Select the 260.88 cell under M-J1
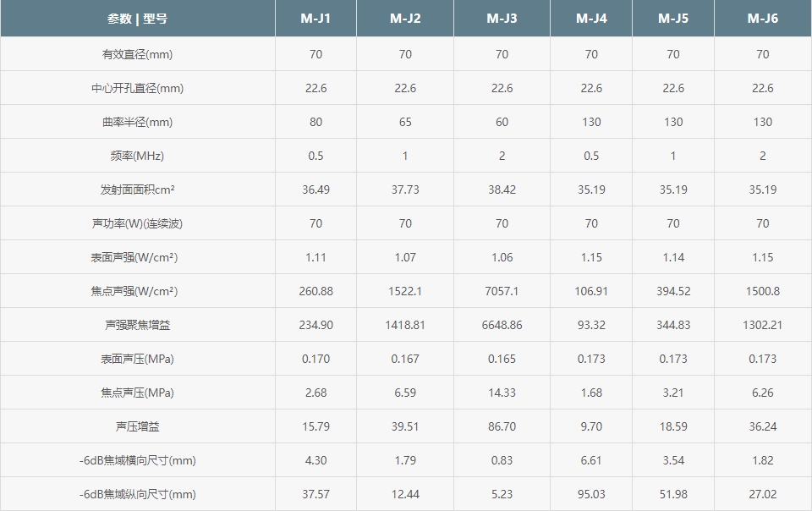Screen dimensions: 812x511 pos(315,292)
